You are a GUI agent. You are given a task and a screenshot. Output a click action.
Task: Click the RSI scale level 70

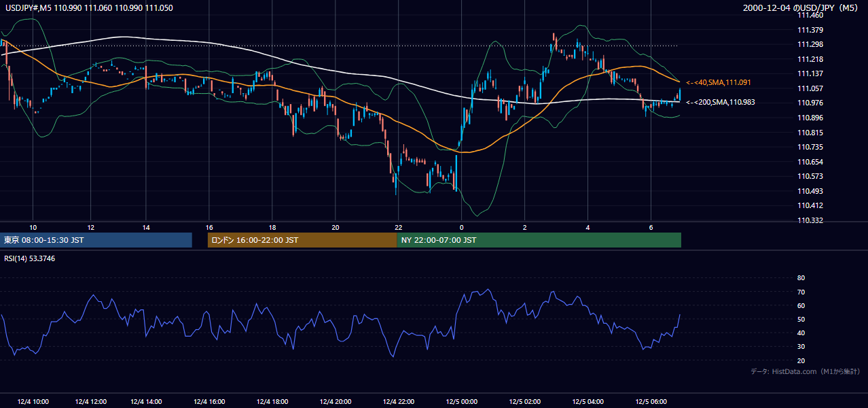tap(801, 292)
